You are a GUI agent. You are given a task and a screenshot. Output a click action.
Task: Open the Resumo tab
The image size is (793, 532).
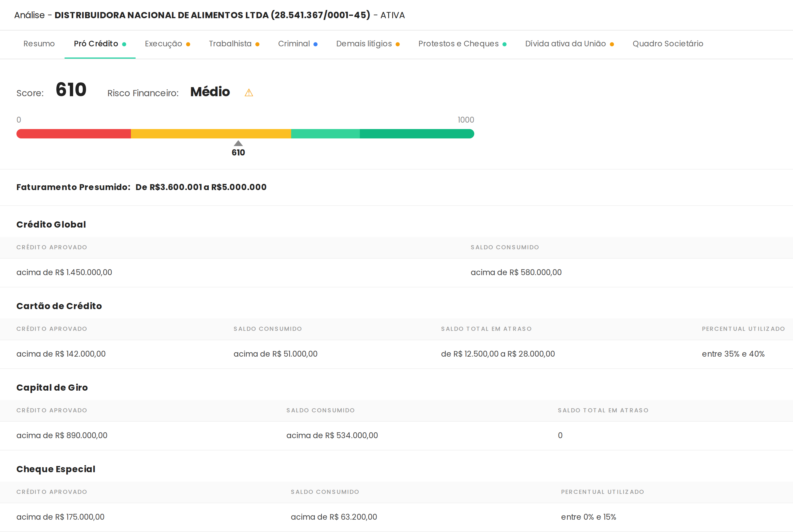click(39, 44)
